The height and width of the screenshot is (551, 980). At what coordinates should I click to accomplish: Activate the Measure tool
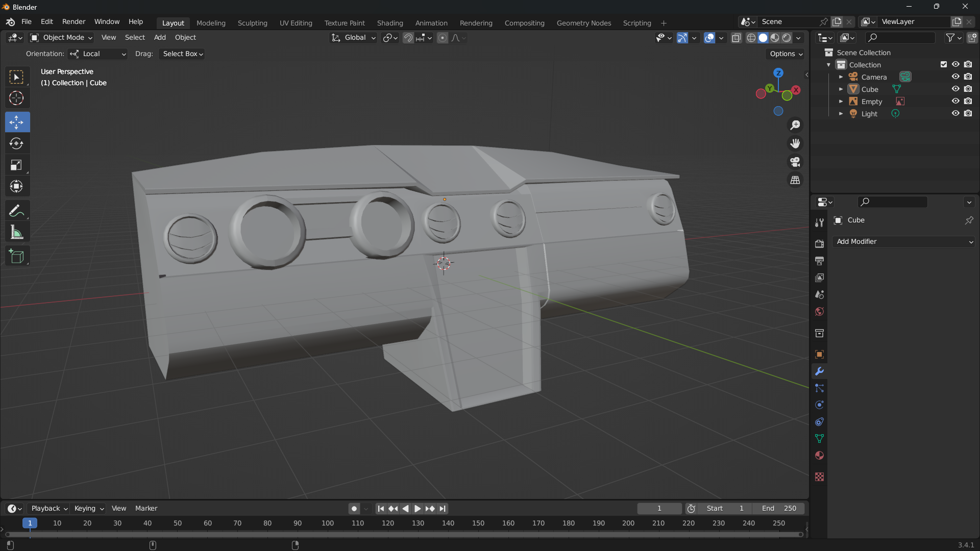16,233
